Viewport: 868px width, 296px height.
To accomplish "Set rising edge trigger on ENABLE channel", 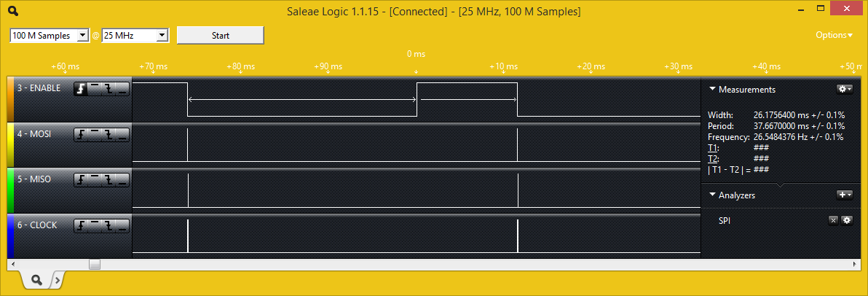I will point(81,89).
